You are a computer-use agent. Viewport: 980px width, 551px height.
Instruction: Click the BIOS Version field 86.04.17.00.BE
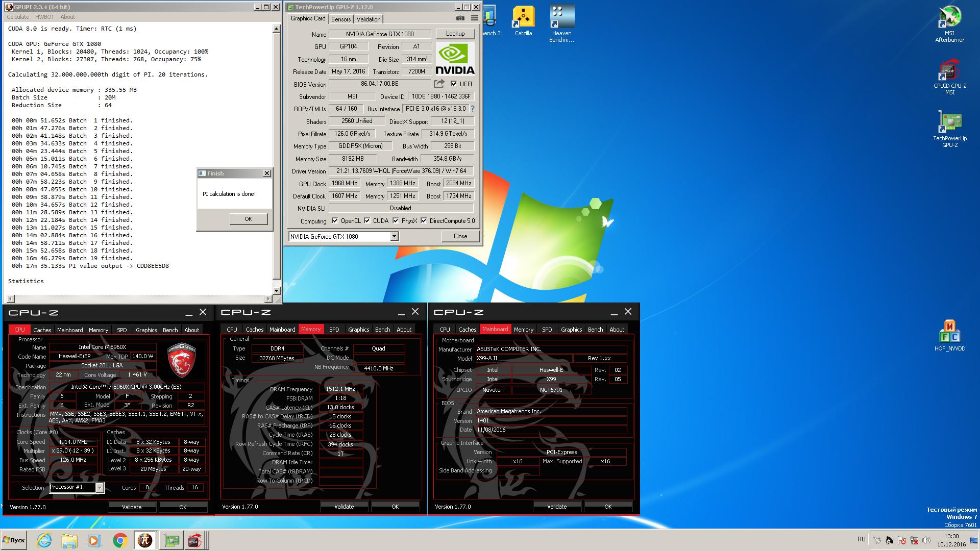pos(380,84)
